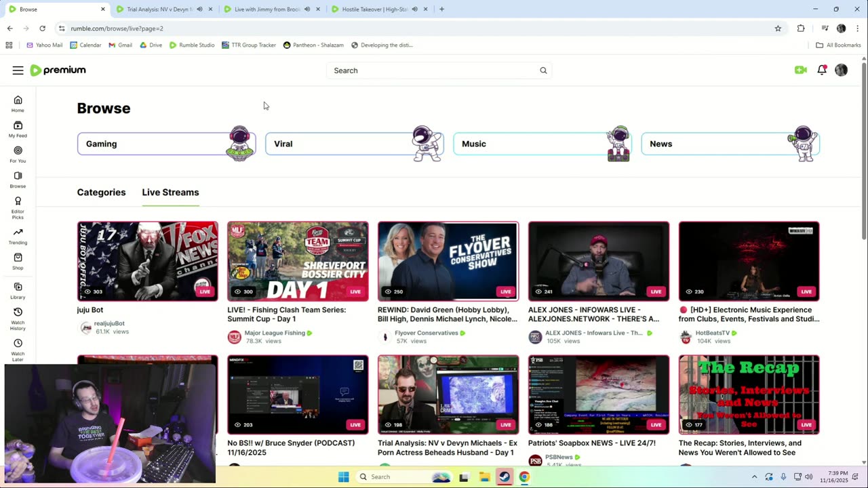868x488 pixels.
Task: Go to Home in the left sidebar
Action: 18,104
